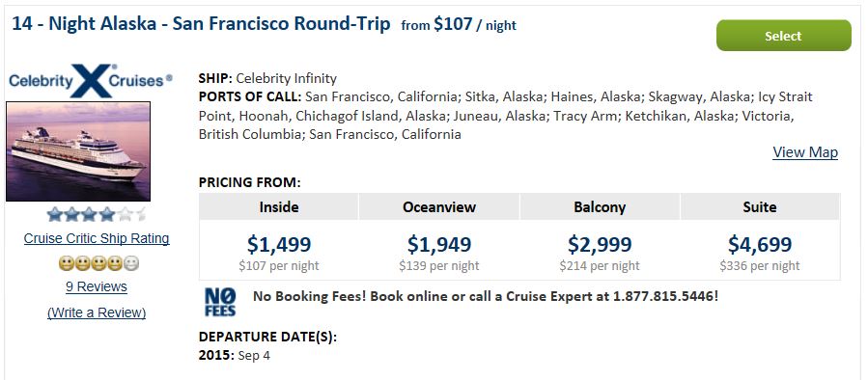The width and height of the screenshot is (868, 380).
Task: Click the smiley face review rating
Action: click(98, 263)
